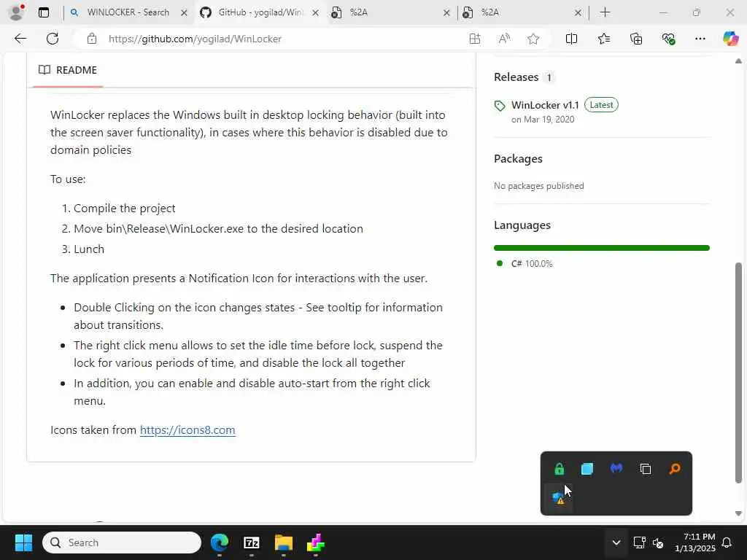This screenshot has height=560, width=747.
Task: Switch to the WINLOCKER - Search tab
Action: click(x=128, y=12)
